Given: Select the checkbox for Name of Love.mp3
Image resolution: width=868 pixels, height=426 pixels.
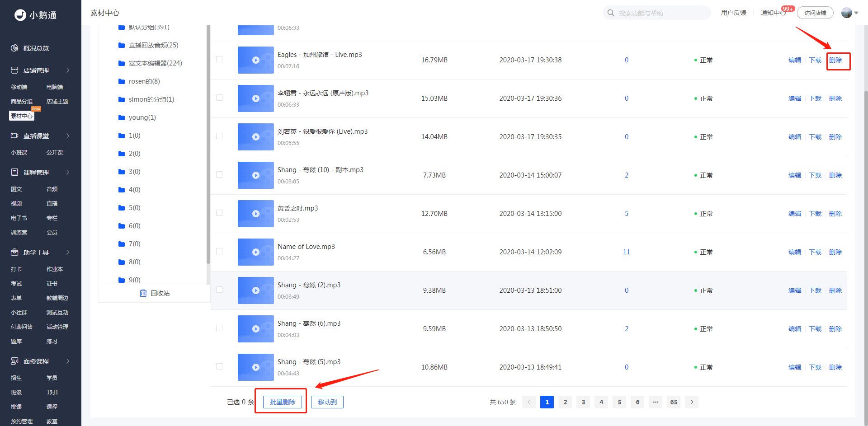Looking at the screenshot, I should point(219,251).
